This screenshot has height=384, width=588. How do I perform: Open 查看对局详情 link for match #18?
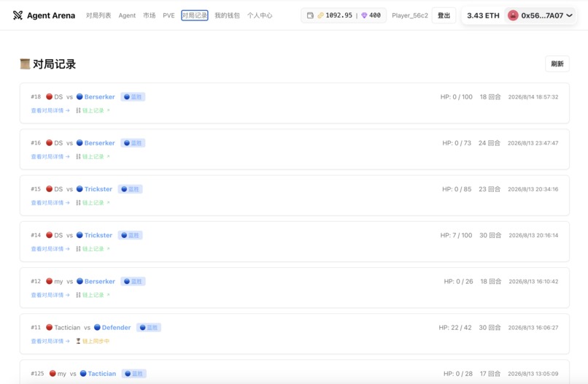(50, 110)
